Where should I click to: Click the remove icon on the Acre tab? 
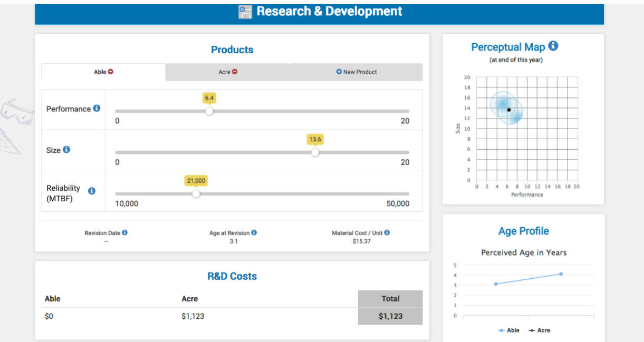click(236, 72)
